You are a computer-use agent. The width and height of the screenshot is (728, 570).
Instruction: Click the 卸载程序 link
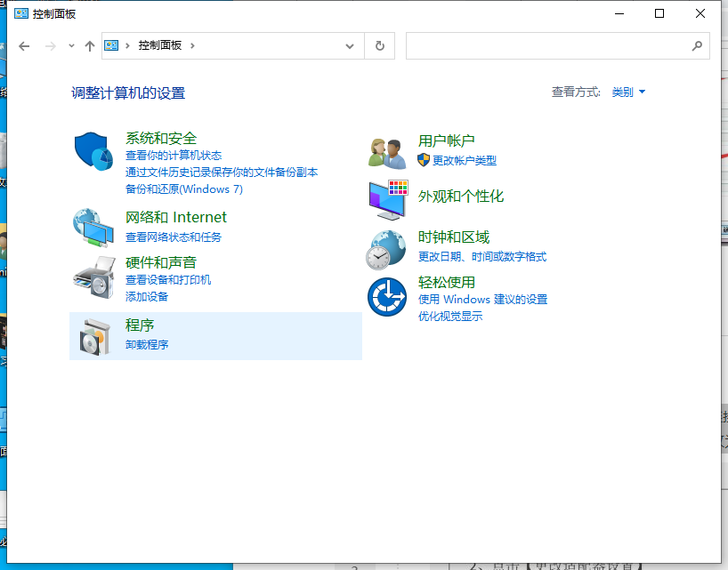[147, 345]
